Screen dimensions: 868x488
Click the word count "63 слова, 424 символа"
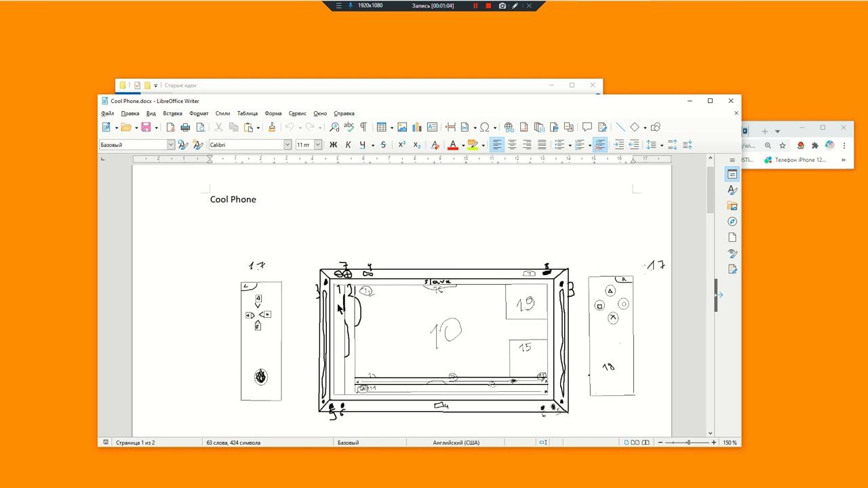pos(233,443)
